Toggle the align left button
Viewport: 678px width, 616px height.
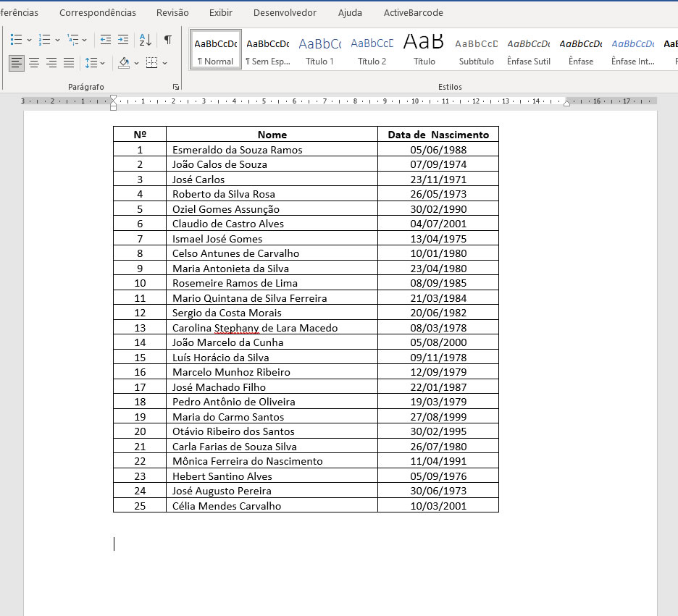17,63
